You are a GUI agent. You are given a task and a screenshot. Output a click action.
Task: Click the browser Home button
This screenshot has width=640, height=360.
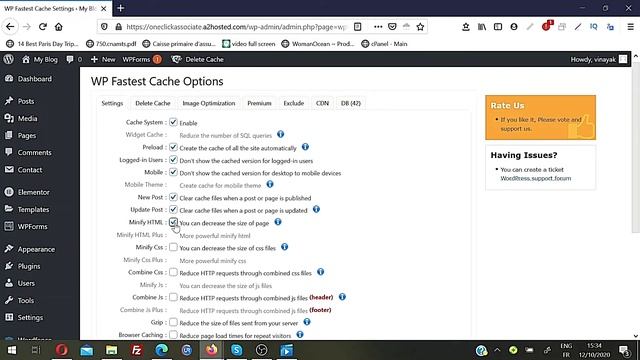pyautogui.click(x=59, y=27)
